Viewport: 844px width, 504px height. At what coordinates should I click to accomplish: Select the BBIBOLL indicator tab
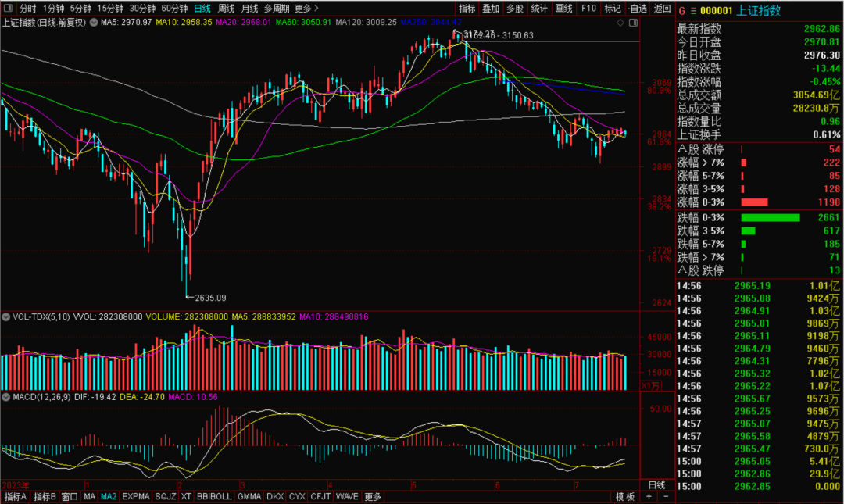pyautogui.click(x=213, y=497)
